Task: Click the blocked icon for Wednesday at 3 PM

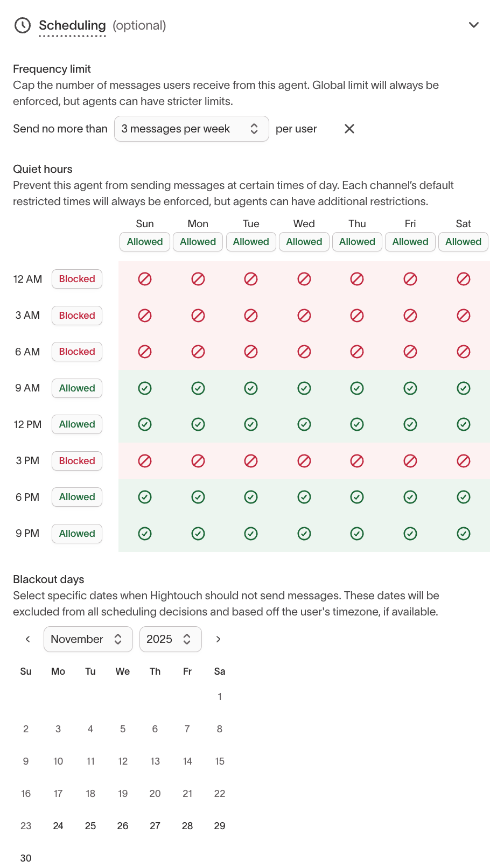Action: [304, 461]
